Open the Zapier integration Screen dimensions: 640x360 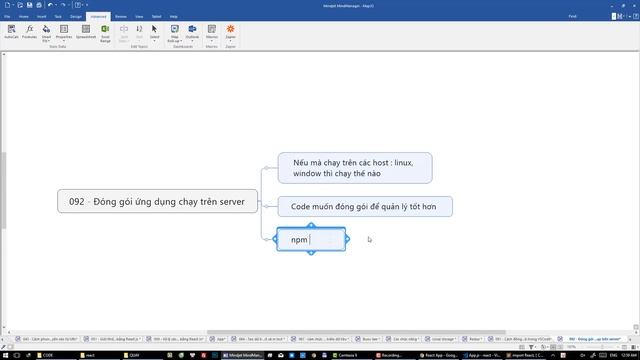(x=231, y=32)
